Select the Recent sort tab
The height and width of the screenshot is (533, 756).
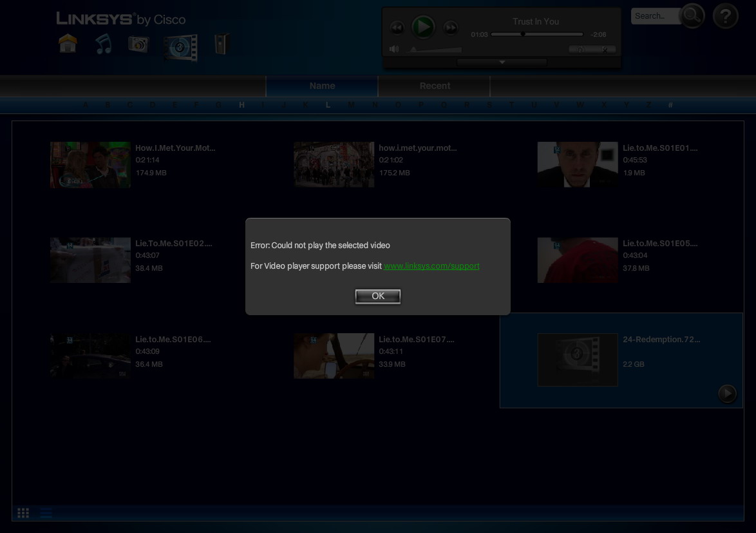435,86
